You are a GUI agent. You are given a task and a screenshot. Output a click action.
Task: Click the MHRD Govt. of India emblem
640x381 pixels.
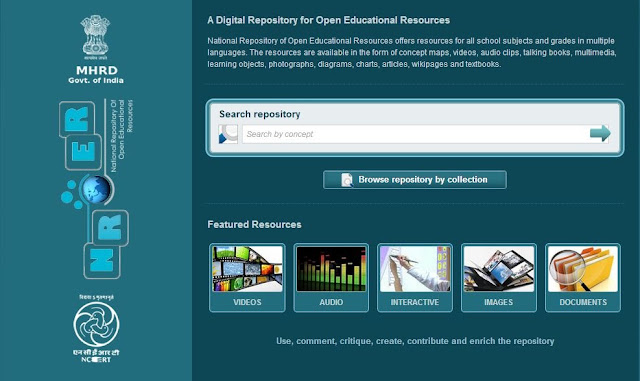click(x=96, y=37)
